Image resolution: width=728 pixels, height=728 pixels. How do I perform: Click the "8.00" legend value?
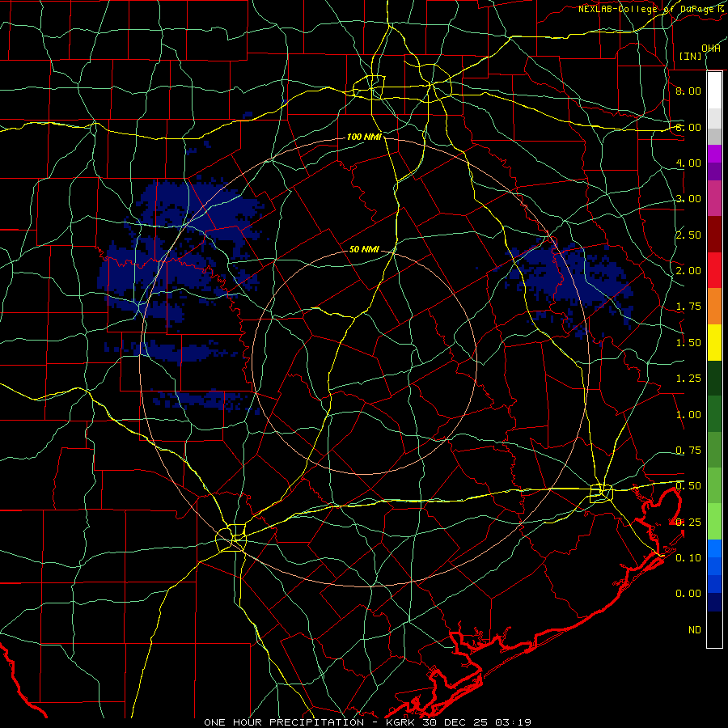point(688,91)
